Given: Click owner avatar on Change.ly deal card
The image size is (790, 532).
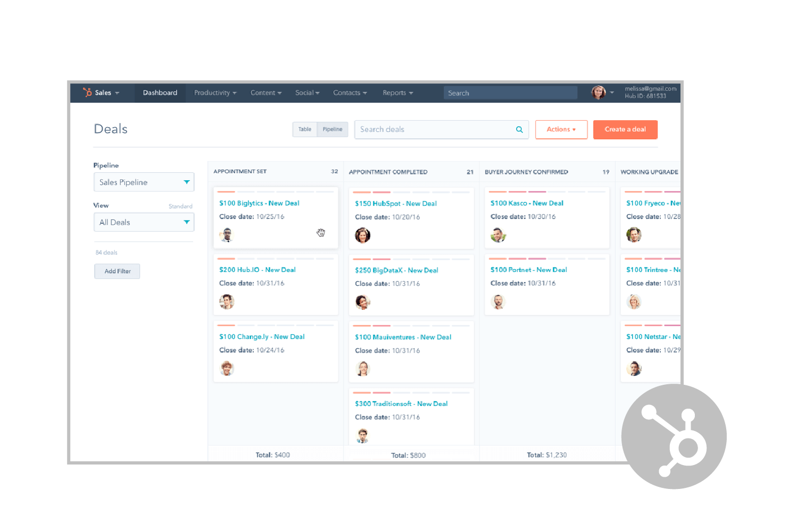Looking at the screenshot, I should [x=227, y=368].
